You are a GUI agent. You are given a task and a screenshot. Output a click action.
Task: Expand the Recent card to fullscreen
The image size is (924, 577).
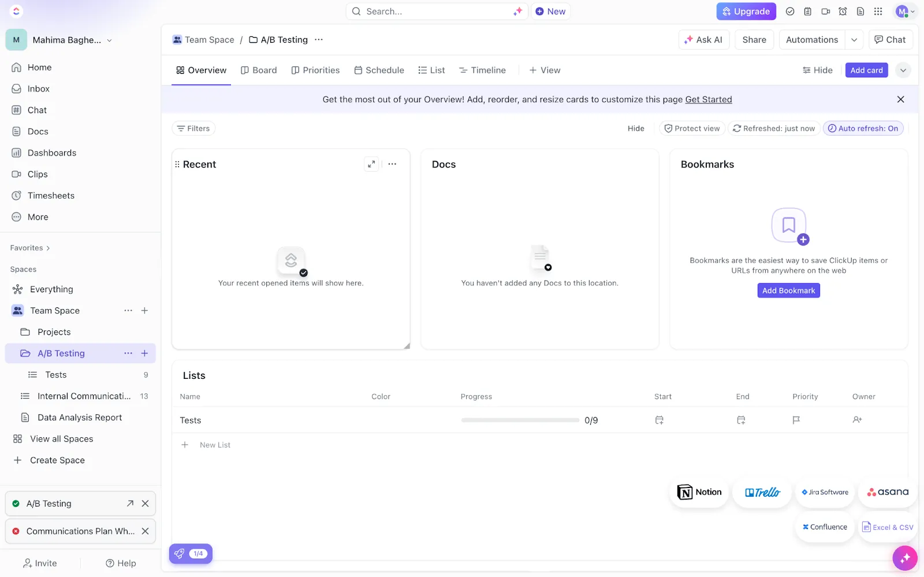(x=371, y=164)
